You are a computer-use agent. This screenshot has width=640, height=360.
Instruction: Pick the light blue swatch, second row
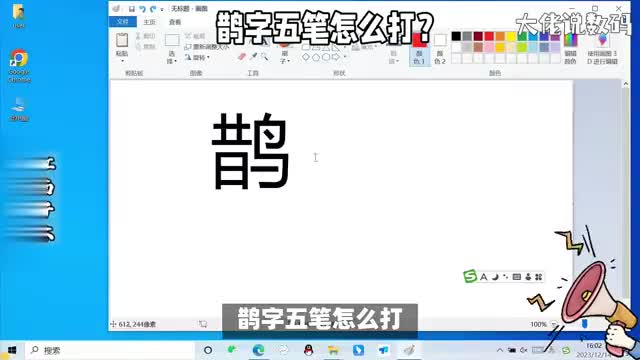pos(533,47)
